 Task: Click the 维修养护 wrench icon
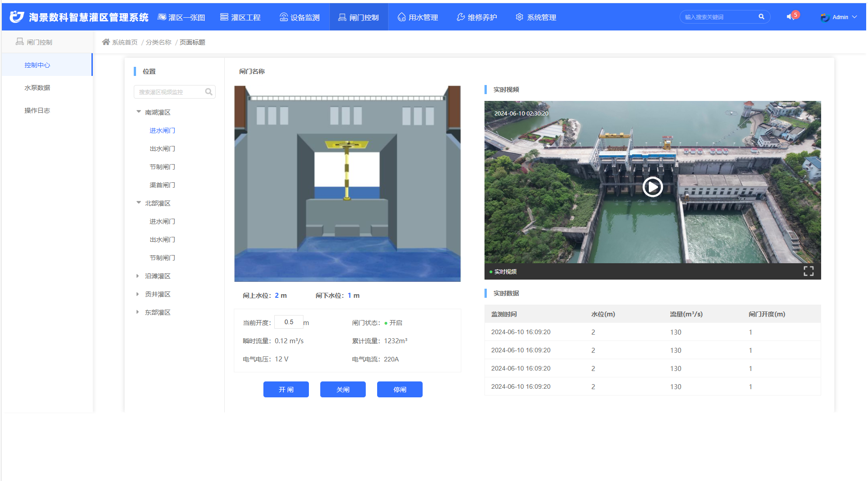[x=461, y=17]
